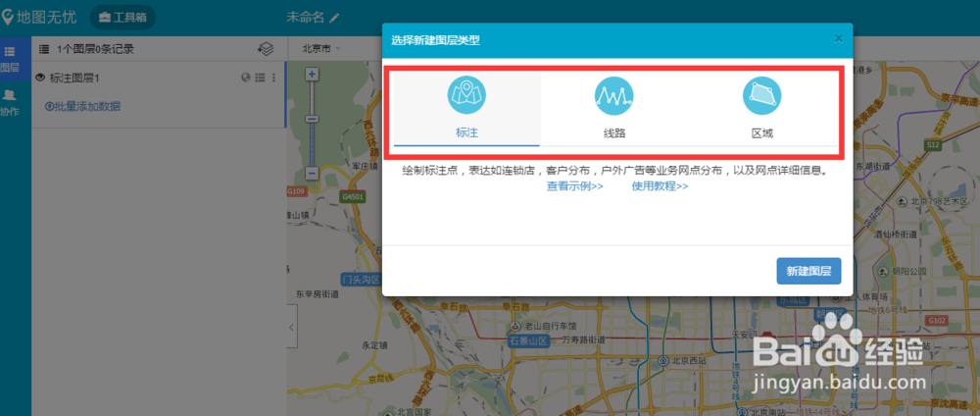Click the 线路 zigzag line round icon
980x416 pixels.
coord(614,96)
